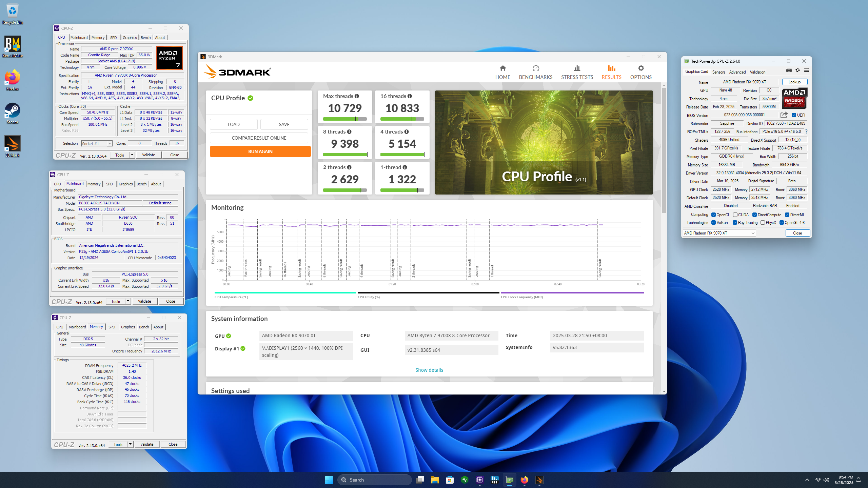868x488 pixels.
Task: Open File Explorer from taskbar
Action: [x=435, y=480]
